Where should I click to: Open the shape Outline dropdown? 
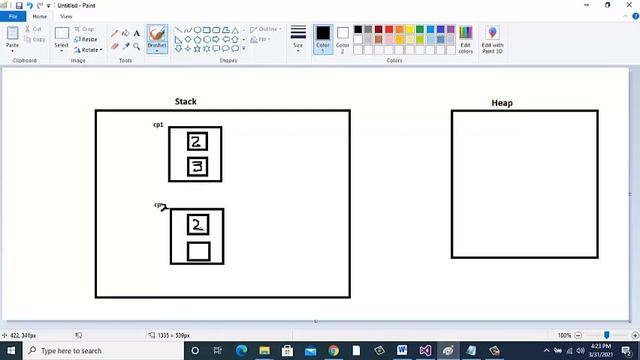pos(266,29)
